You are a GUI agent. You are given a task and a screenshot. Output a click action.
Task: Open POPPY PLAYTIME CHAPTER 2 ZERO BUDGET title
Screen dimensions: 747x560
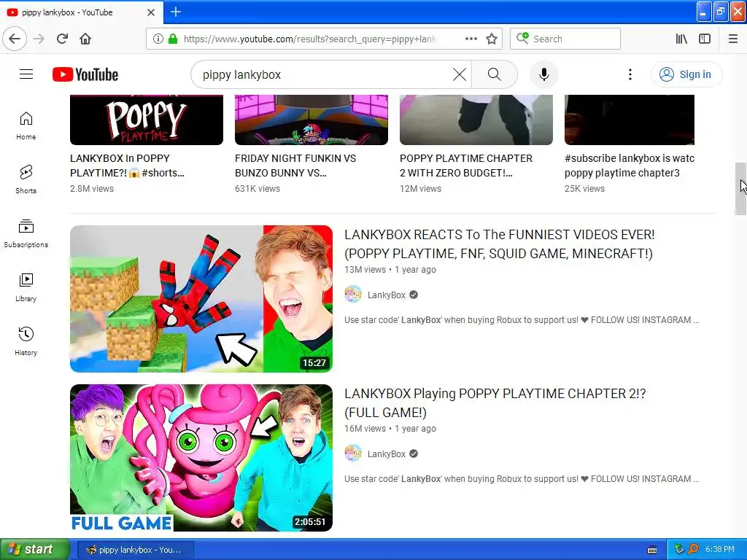466,166
